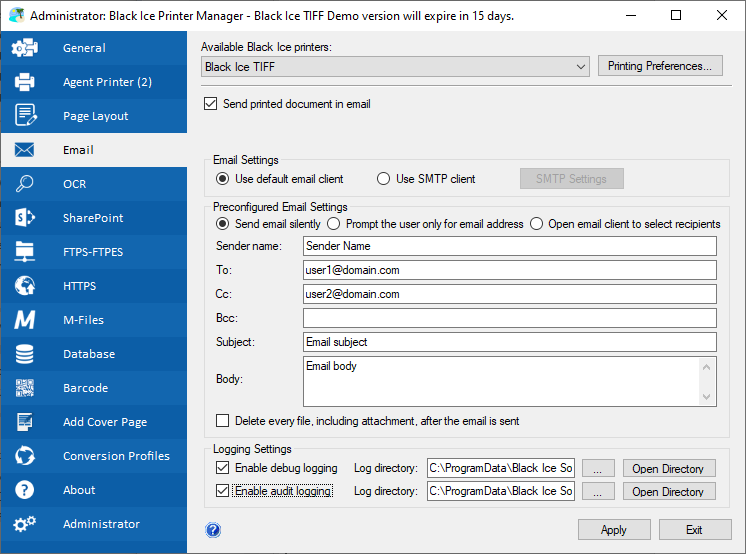This screenshot has width=746, height=554.
Task: Browse for the debug log directory with ellipsis button
Action: point(598,468)
